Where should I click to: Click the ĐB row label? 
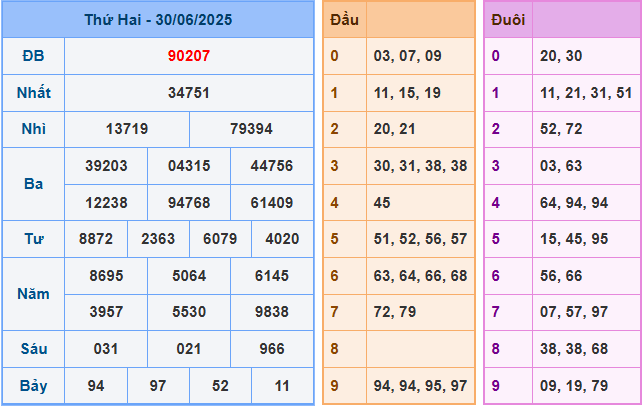33,56
